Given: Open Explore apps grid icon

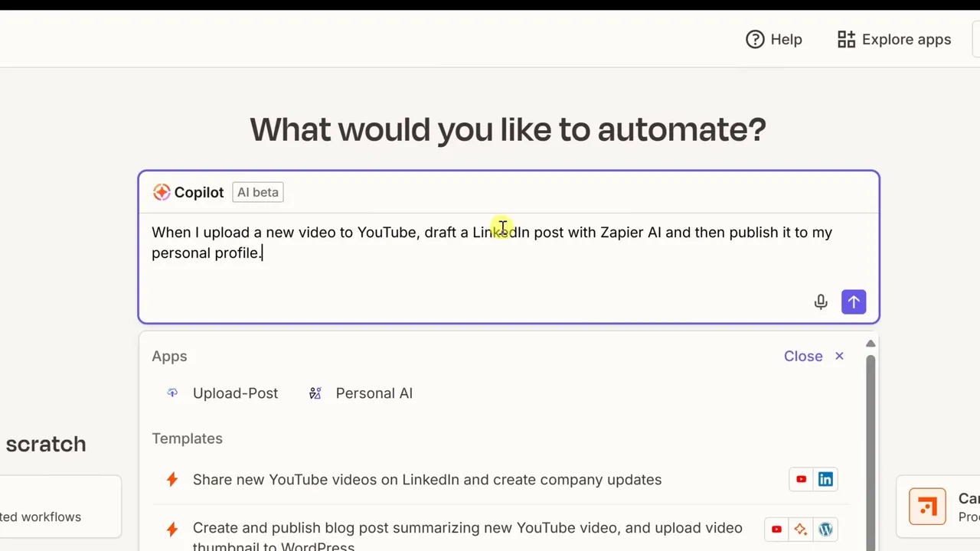Looking at the screenshot, I should pos(846,39).
